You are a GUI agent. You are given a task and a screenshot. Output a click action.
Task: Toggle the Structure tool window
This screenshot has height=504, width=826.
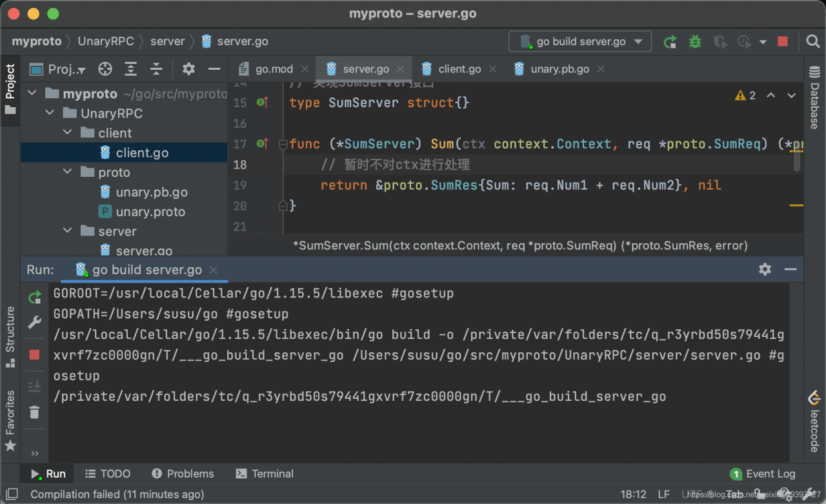click(10, 336)
